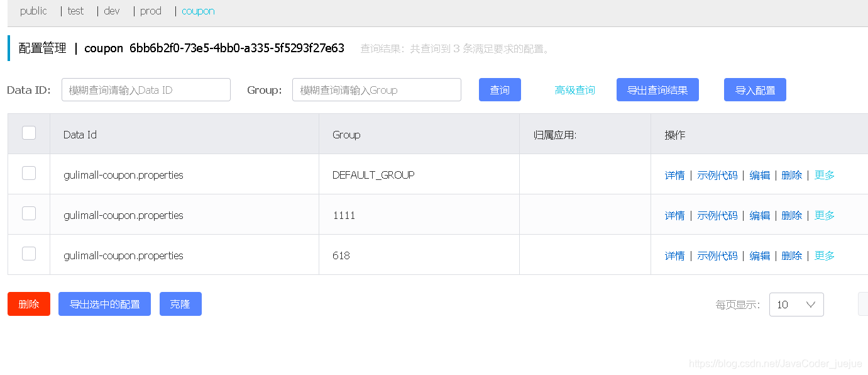Click 导入配置 import button
868x375 pixels.
tap(755, 90)
